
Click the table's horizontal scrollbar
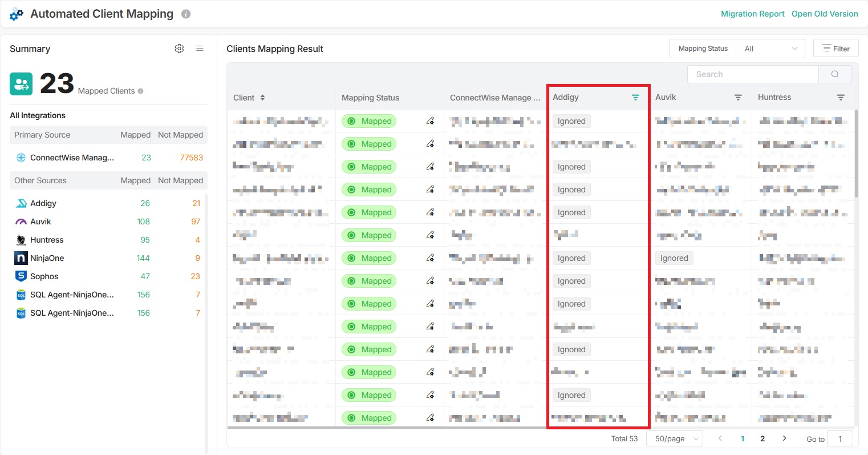tap(388, 427)
